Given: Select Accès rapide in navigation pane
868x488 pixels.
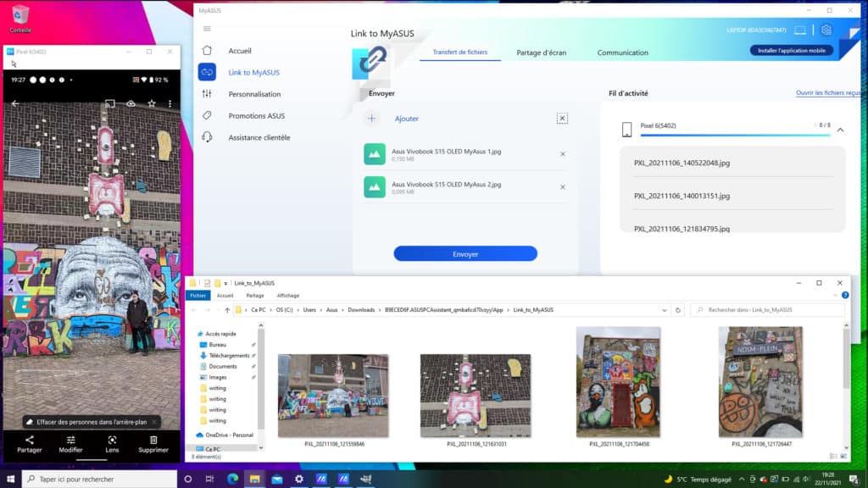Looking at the screenshot, I should (x=220, y=334).
